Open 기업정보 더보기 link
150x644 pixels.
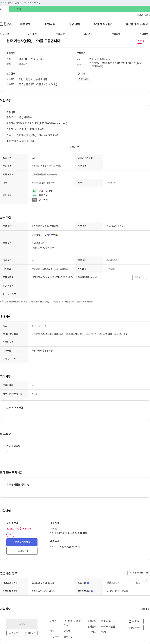pos(145,609)
